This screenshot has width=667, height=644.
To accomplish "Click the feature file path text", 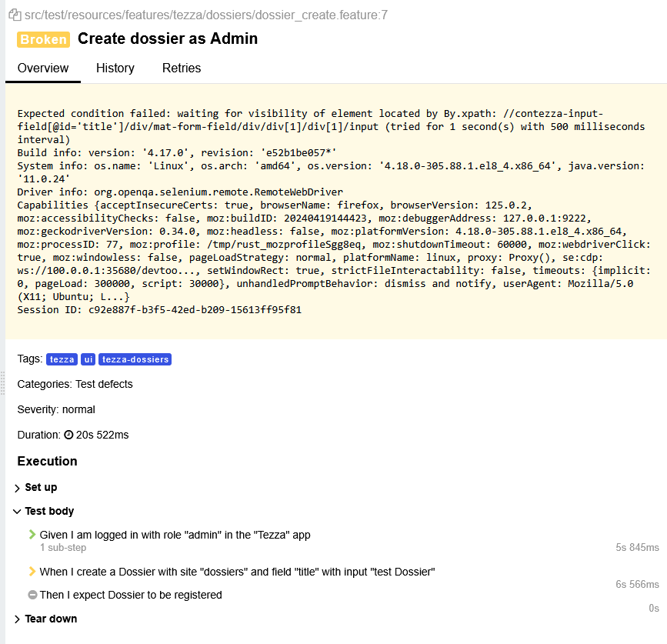I will (206, 15).
